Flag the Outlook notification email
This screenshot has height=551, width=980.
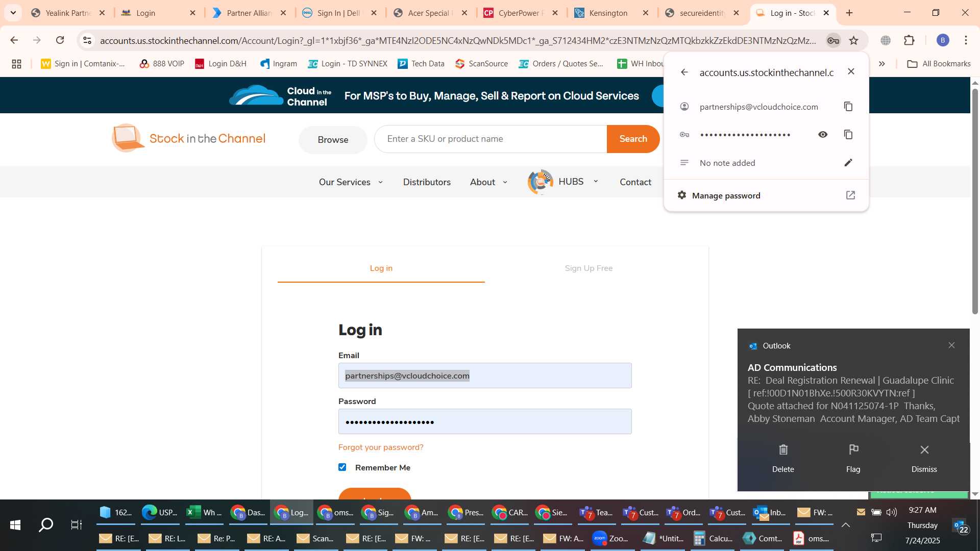853,458
